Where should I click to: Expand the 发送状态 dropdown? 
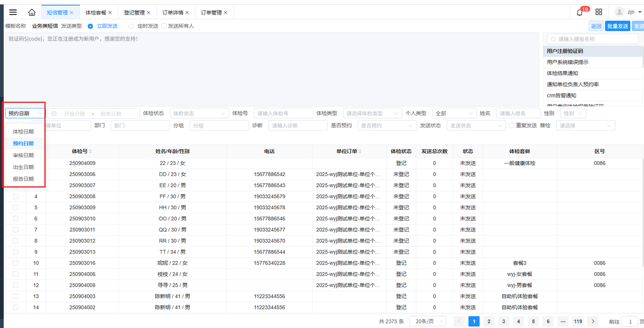[476, 126]
